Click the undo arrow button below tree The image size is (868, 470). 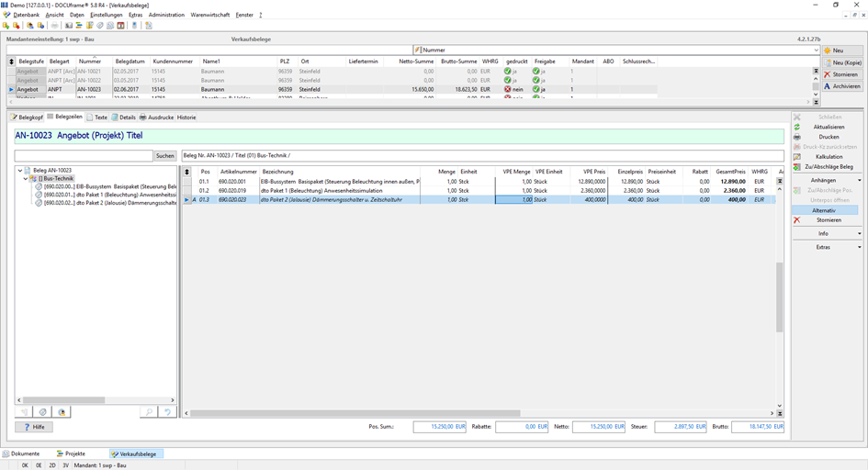[x=168, y=412]
